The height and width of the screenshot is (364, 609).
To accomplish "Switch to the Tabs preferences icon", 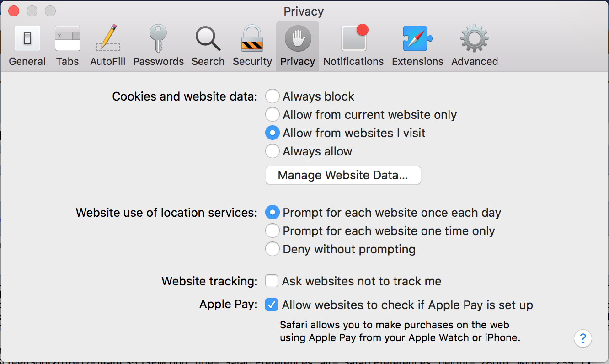I will click(67, 46).
